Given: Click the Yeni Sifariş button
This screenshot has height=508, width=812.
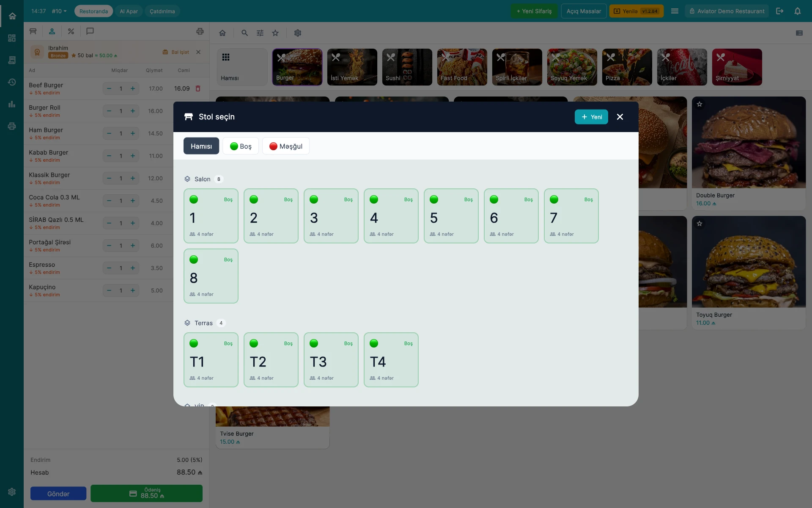Looking at the screenshot, I should 534,11.
